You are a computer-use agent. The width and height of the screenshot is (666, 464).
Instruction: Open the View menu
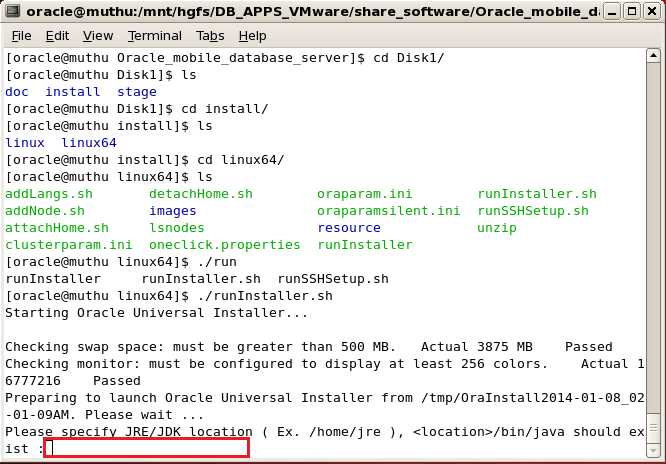click(98, 36)
